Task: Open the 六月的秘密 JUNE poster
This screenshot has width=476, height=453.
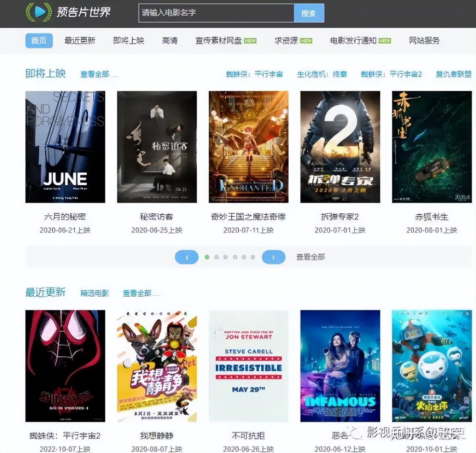Action: coord(65,147)
